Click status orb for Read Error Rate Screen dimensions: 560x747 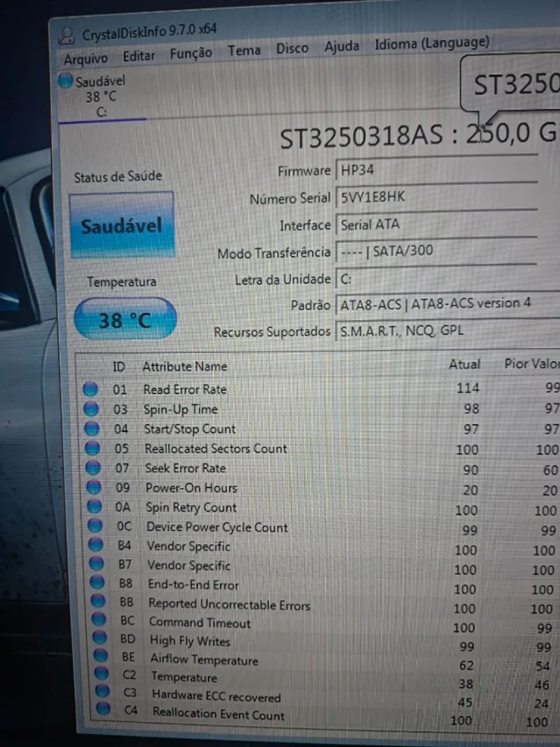(x=90, y=388)
